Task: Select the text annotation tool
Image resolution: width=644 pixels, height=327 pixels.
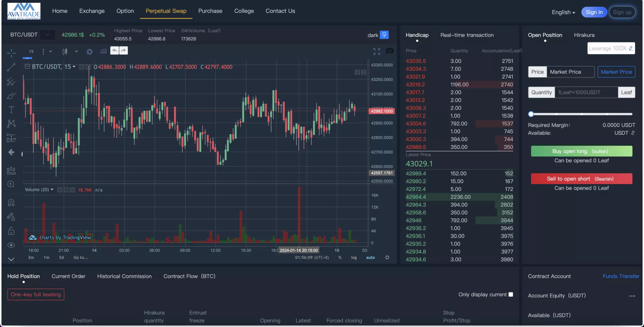Action: [x=11, y=110]
